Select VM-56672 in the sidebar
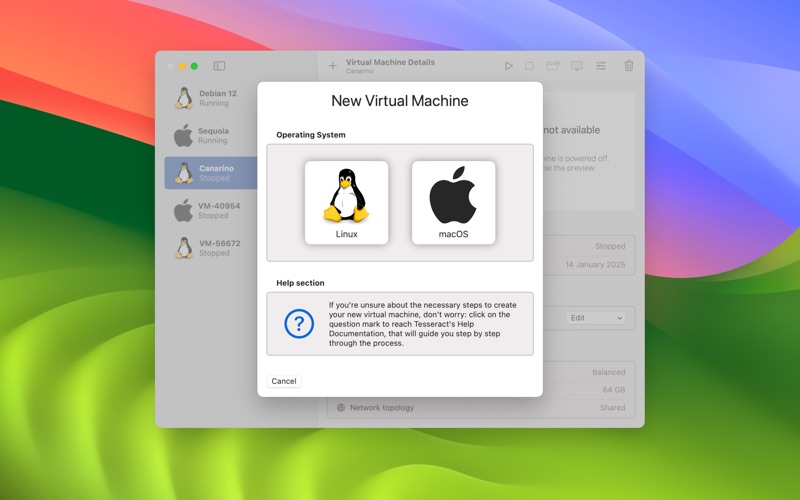The image size is (800, 500). pos(211,248)
